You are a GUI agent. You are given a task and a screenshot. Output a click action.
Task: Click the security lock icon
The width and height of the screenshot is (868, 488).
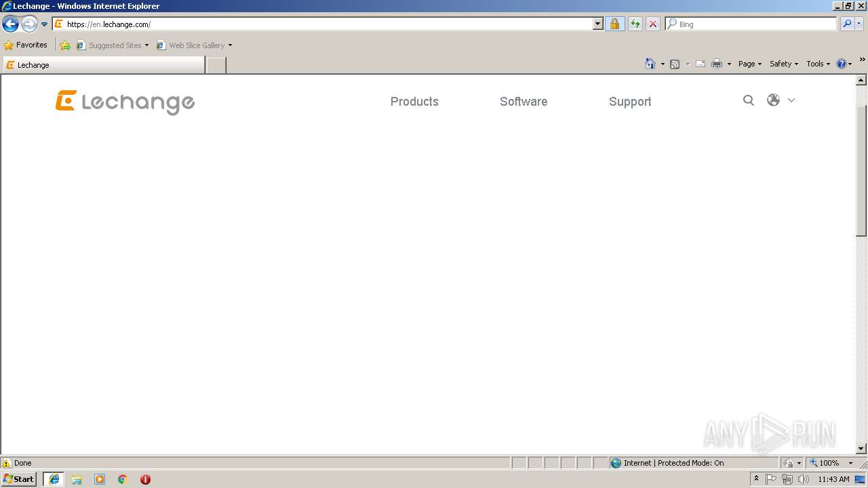pyautogui.click(x=614, y=24)
